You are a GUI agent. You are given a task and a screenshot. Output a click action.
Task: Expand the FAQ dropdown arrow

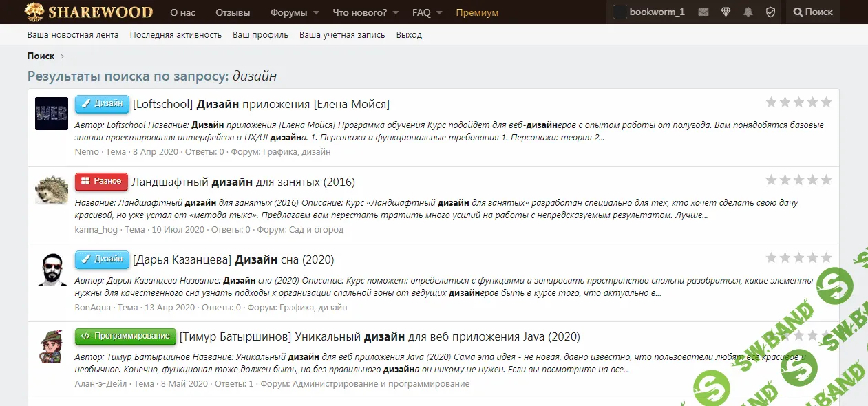440,13
